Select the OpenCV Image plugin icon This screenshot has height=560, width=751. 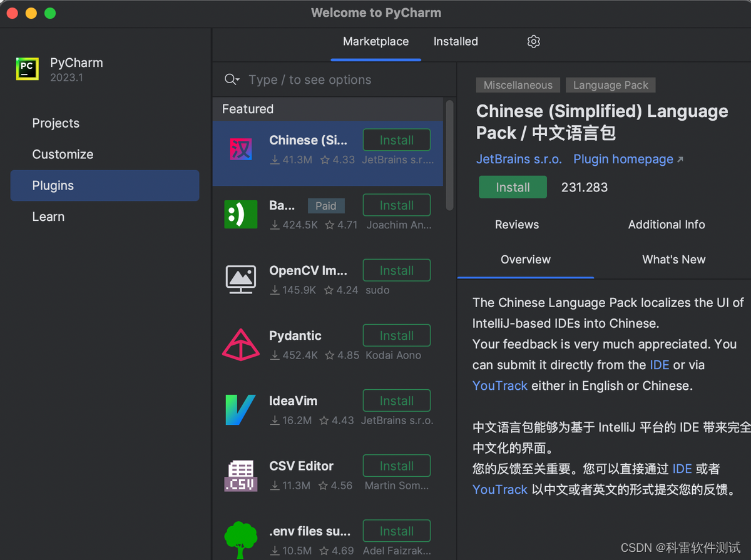pos(241,280)
